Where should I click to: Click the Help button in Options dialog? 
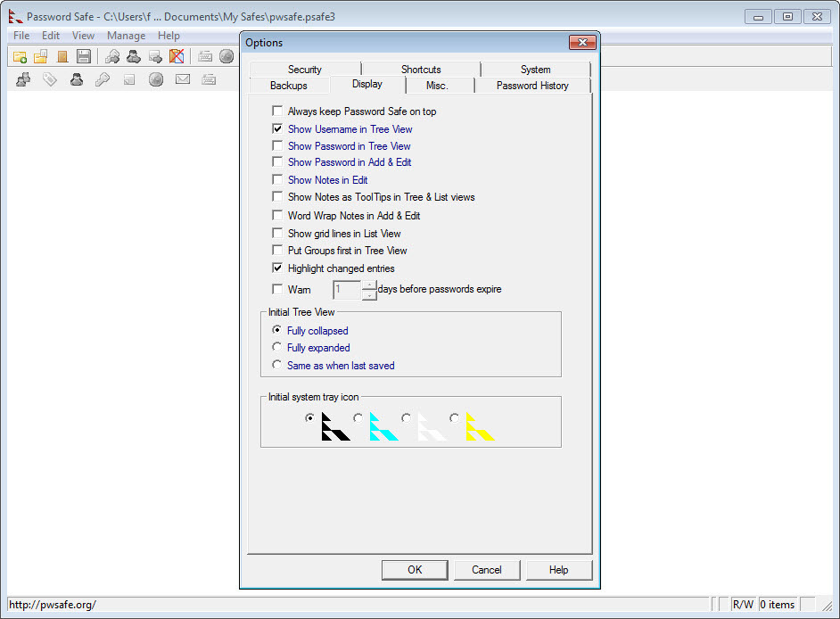click(x=559, y=570)
